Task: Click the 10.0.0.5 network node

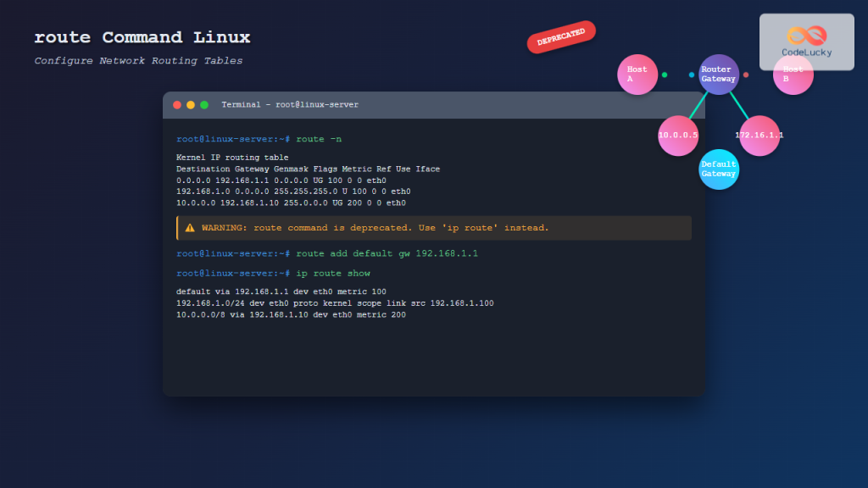Action: coord(678,135)
